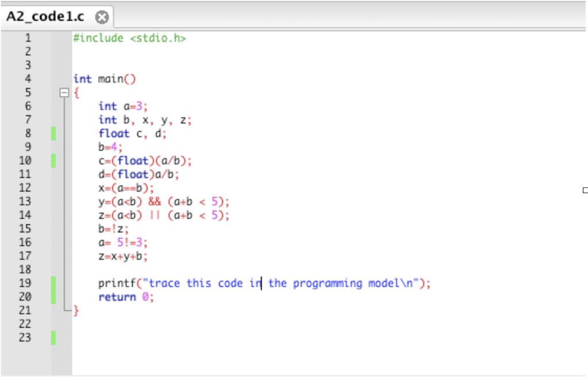
Task: Collapse the main function fold marker
Action: 64,93
